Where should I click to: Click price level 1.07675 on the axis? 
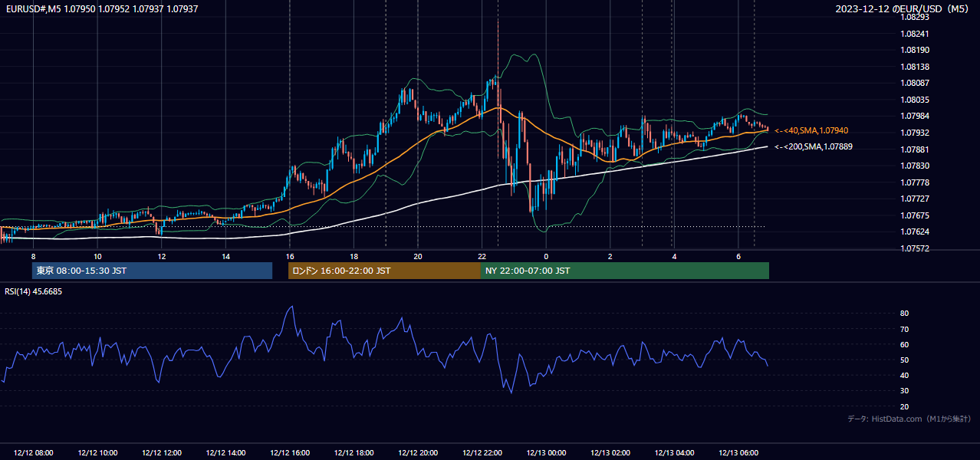916,215
